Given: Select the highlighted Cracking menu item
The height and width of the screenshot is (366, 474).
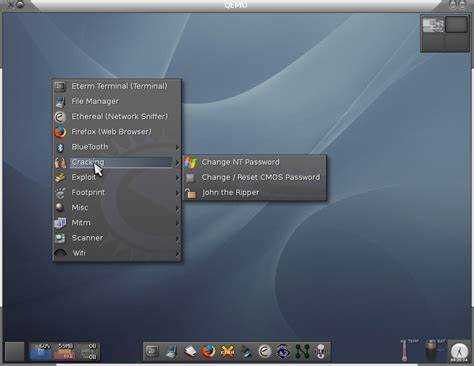Looking at the screenshot, I should 117,162.
